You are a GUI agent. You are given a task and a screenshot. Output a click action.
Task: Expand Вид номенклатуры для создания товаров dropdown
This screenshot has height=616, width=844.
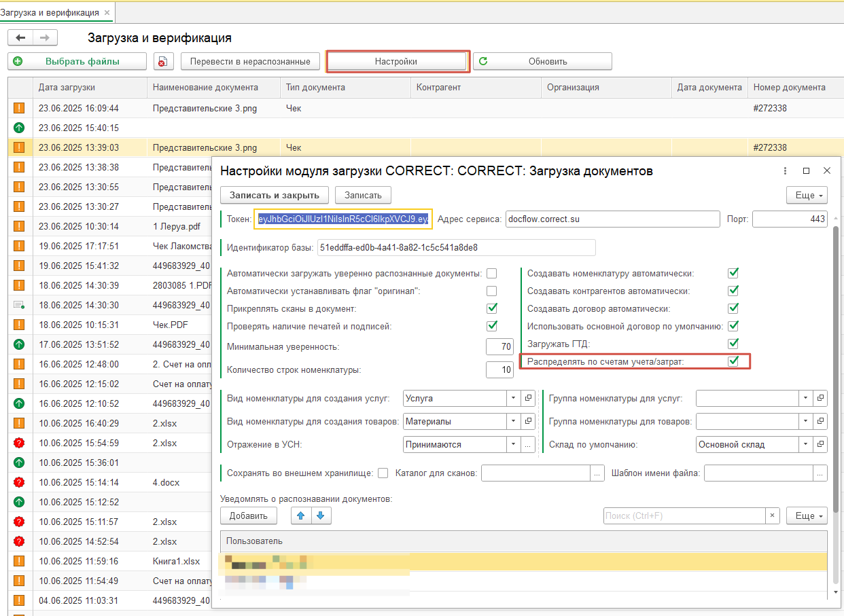[x=513, y=421]
